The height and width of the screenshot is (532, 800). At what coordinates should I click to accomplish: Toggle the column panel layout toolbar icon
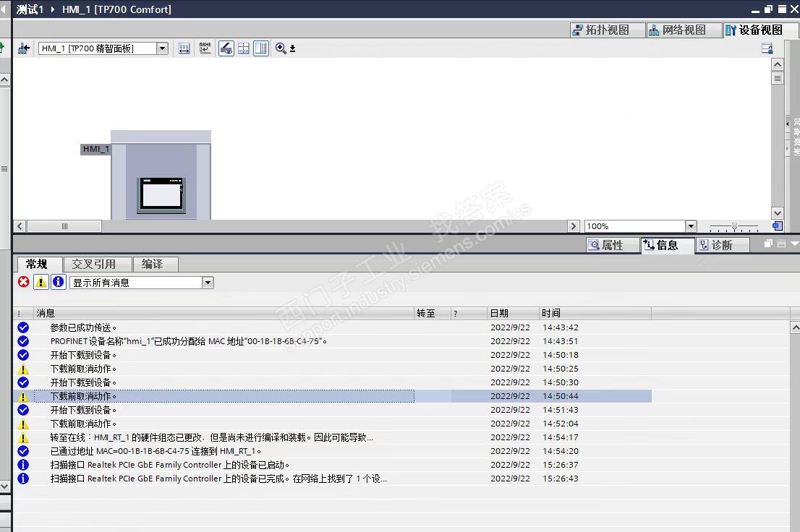click(260, 48)
